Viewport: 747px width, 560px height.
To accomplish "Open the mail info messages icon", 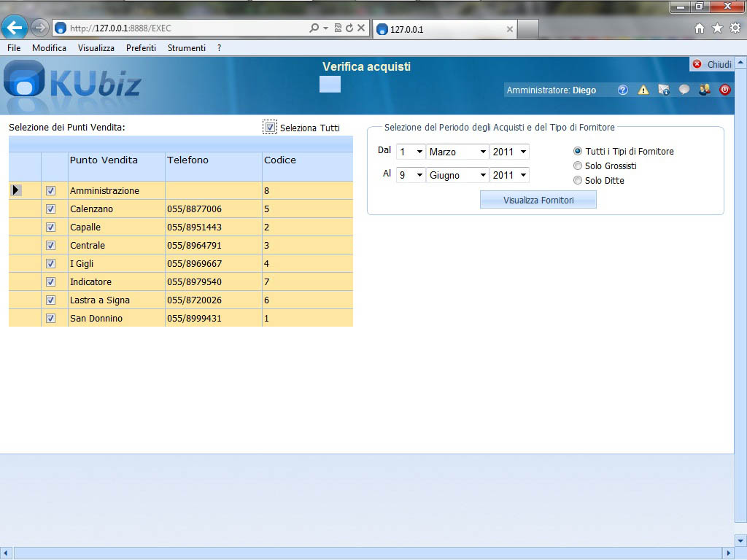I will point(663,90).
